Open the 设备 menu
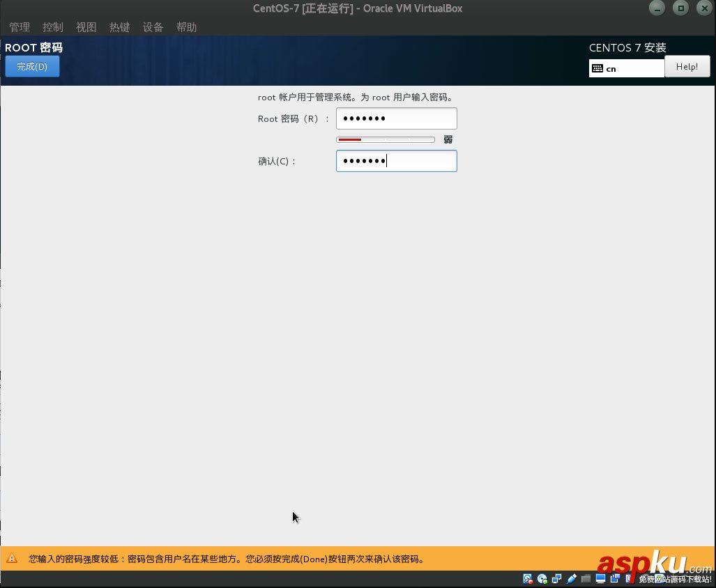The image size is (716, 588). pos(153,26)
